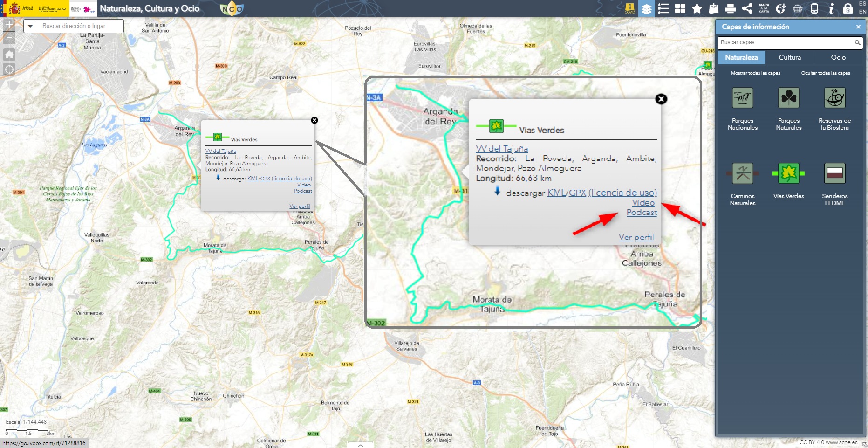The width and height of the screenshot is (868, 448).
Task: Expand the overview map corner arrow
Action: 864,444
